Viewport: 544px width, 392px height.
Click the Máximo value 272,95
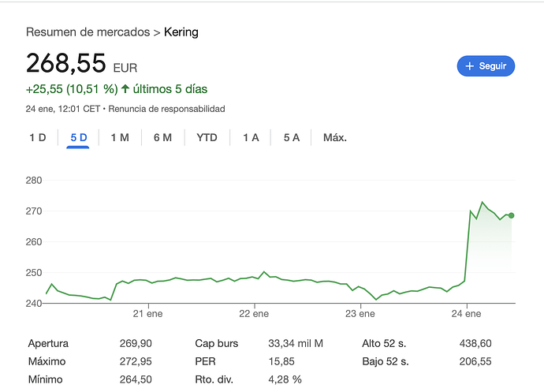click(x=136, y=362)
